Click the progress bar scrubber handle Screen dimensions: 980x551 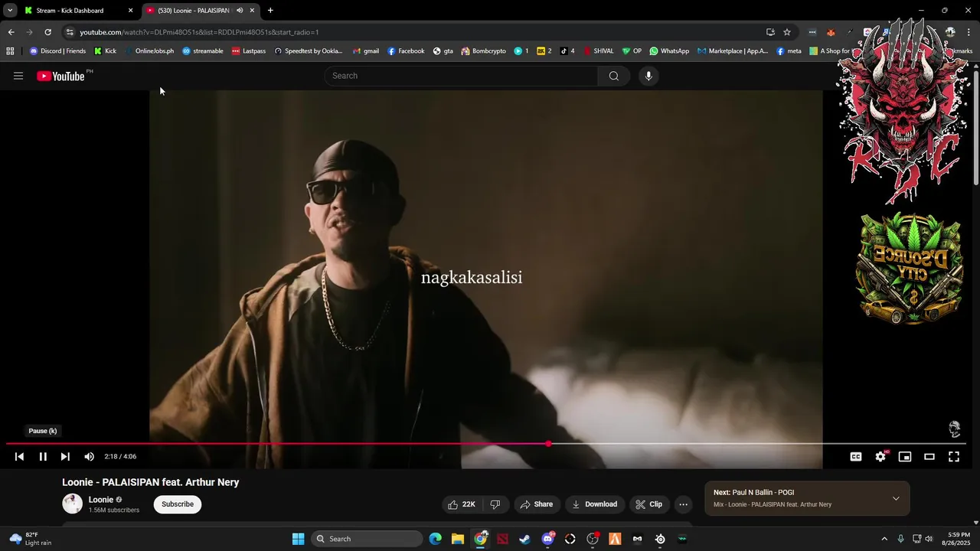548,444
